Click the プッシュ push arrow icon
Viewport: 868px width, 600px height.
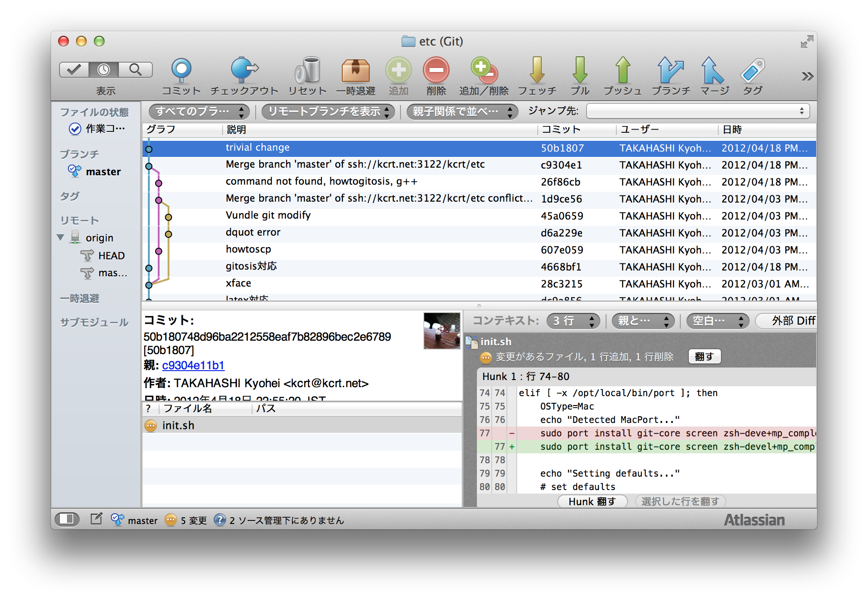pyautogui.click(x=623, y=70)
